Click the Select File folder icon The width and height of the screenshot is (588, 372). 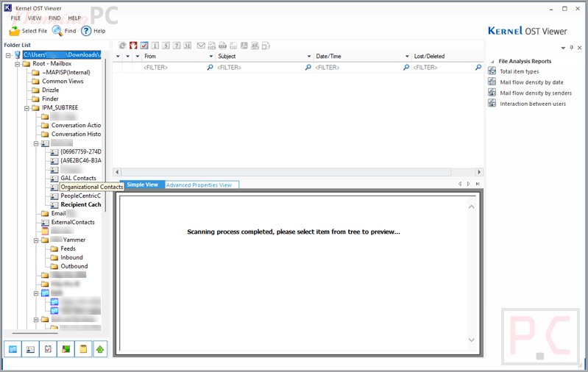point(15,31)
